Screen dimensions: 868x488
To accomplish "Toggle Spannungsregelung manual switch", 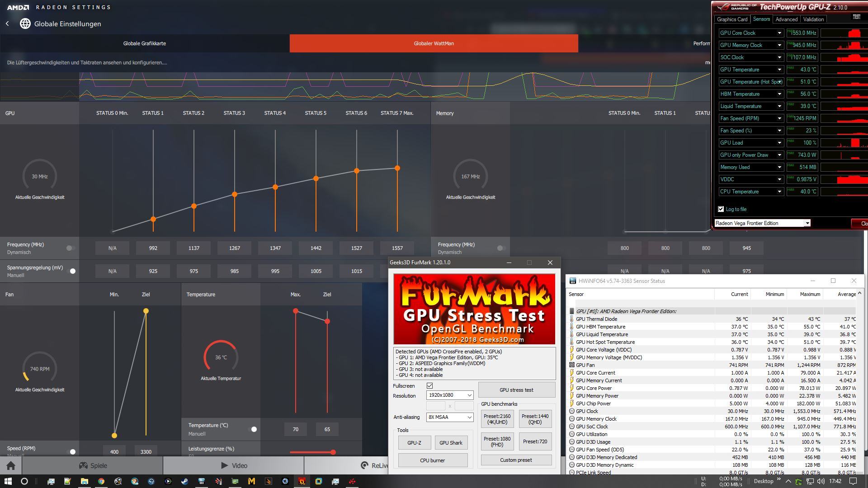I will pyautogui.click(x=71, y=271).
